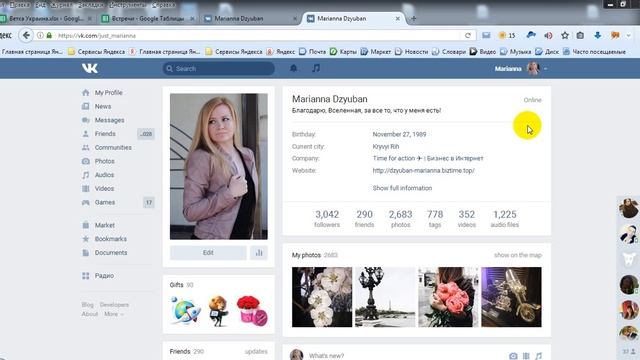The image size is (640, 360).
Task: Open the 352 videos counter
Action: pos(467,218)
